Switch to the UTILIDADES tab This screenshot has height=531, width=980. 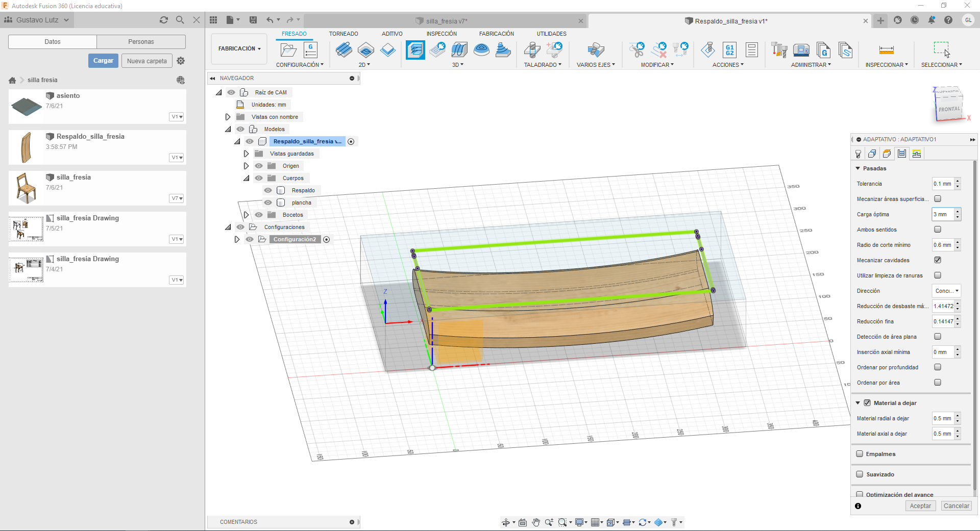[x=551, y=34]
